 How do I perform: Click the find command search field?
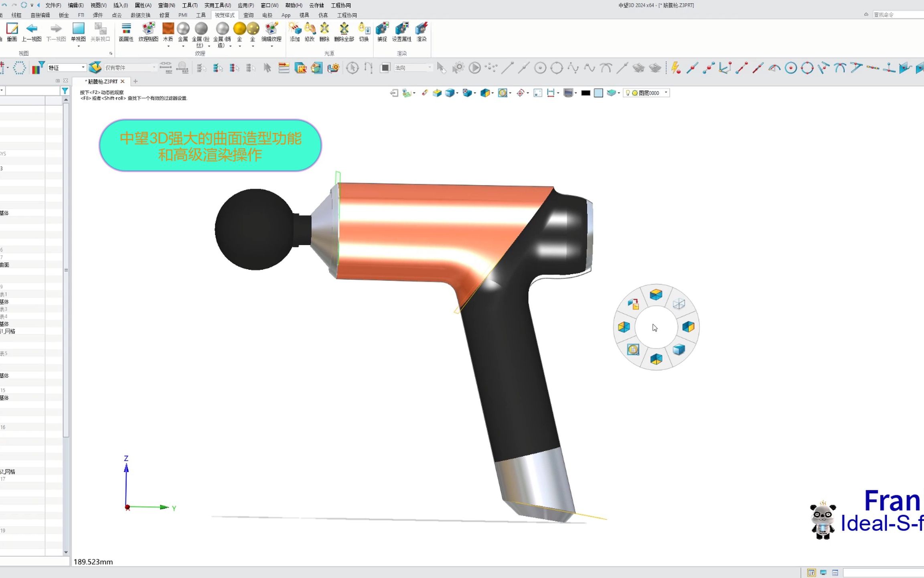click(x=898, y=15)
